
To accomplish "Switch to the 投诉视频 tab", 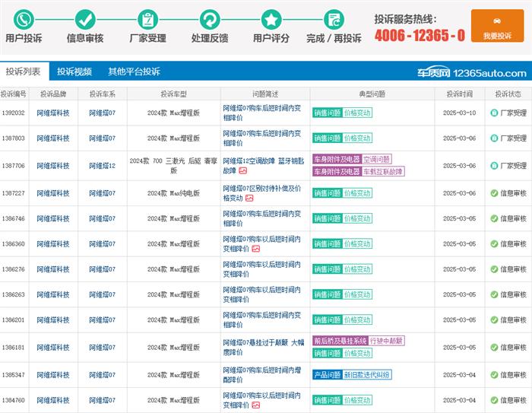I will coord(74,71).
